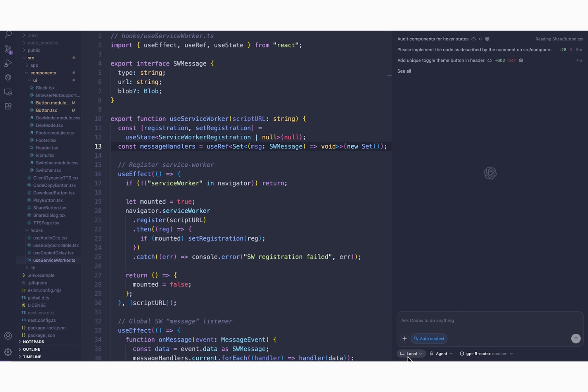Collapse the components folder
The height and width of the screenshot is (392, 588).
(x=43, y=73)
